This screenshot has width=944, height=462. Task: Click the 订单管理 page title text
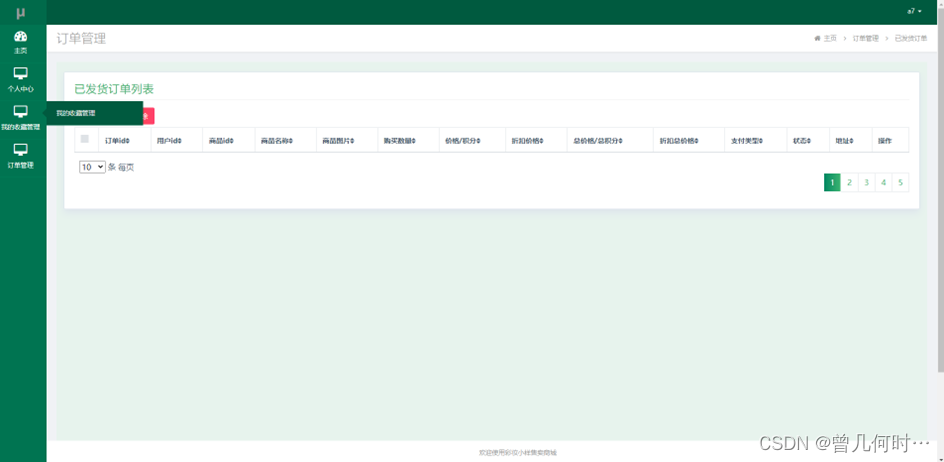tap(81, 39)
